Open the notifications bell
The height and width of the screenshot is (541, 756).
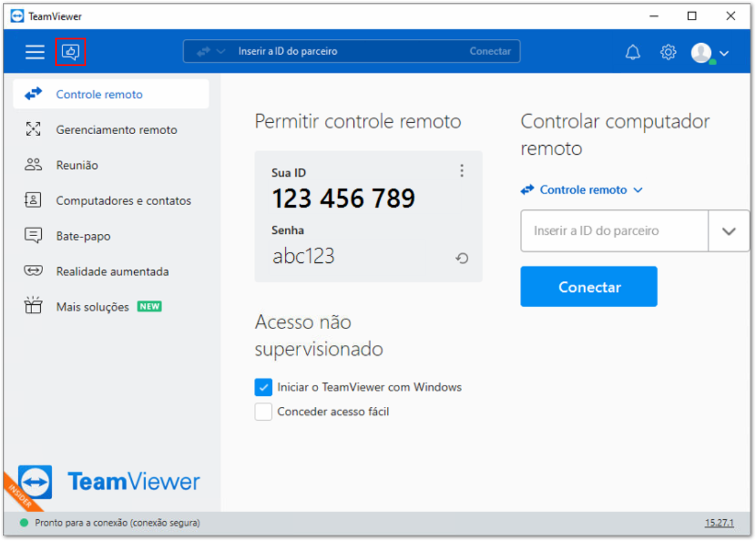click(x=633, y=52)
